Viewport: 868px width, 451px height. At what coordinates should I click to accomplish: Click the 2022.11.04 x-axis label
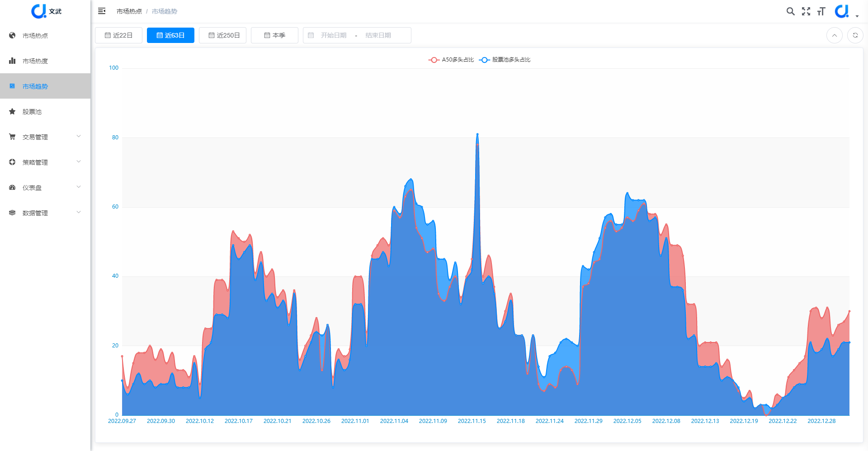tap(394, 421)
